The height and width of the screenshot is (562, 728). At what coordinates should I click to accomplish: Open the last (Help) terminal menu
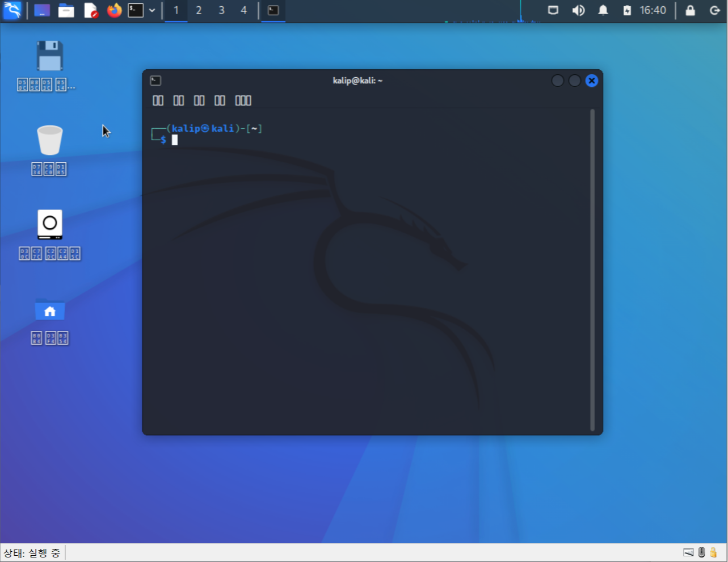click(243, 100)
